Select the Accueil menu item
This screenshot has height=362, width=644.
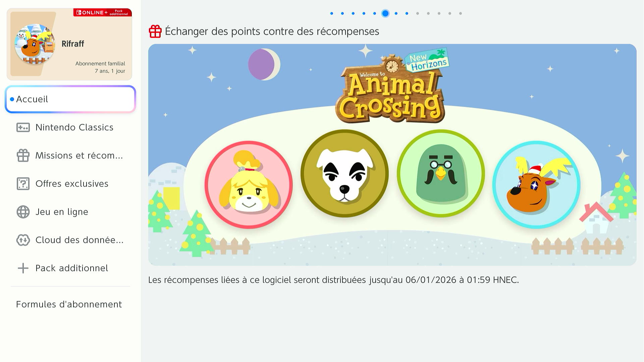pyautogui.click(x=70, y=99)
